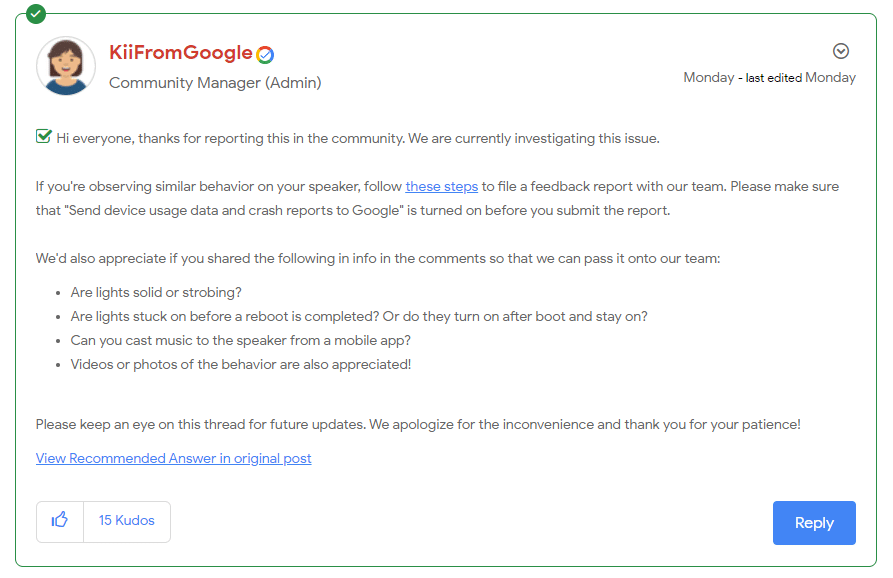893x578 pixels.
Task: Click the 'Community Manager (Admin)' rank label
Action: pos(215,83)
